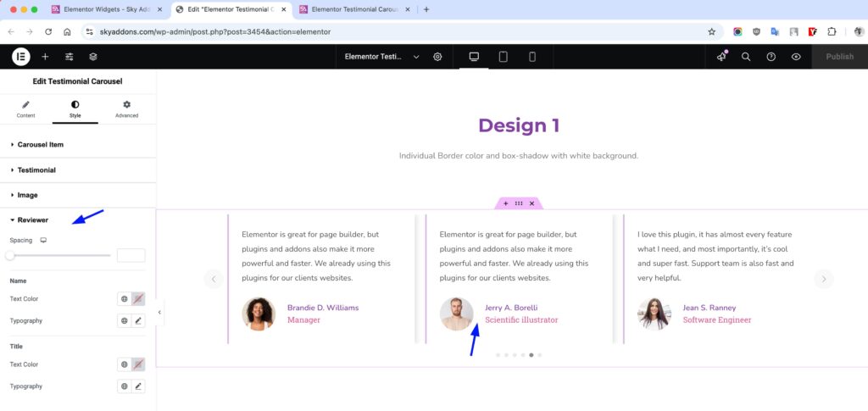Open the browser home page

click(x=67, y=32)
